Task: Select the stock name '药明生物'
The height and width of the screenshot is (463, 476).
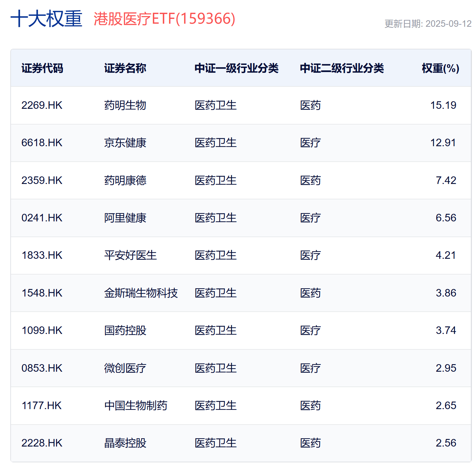Action: tap(125, 105)
